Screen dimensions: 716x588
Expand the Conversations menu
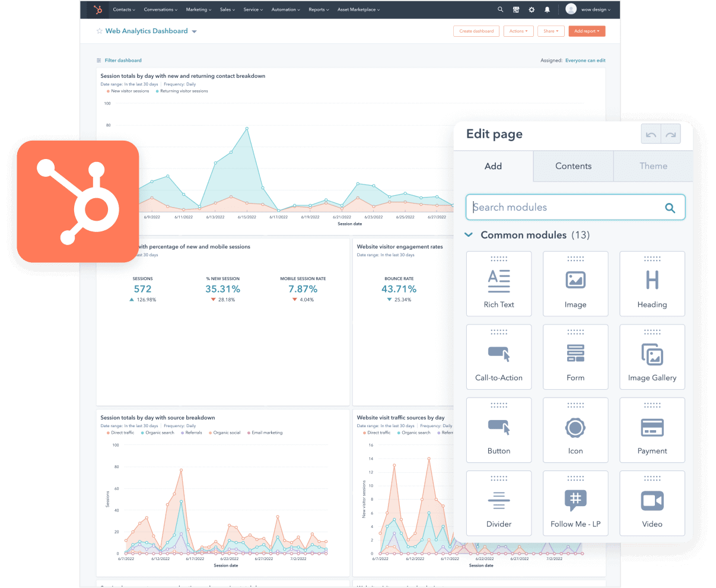pyautogui.click(x=161, y=9)
